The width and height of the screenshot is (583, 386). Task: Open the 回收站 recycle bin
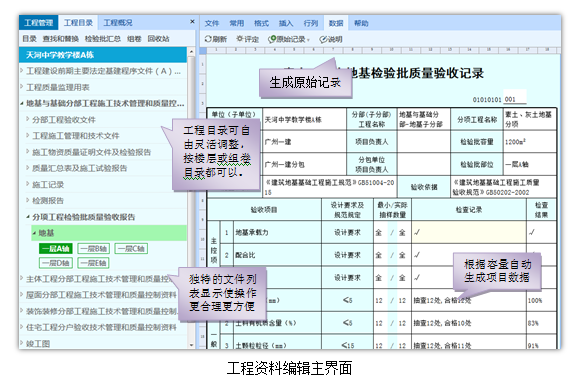click(x=158, y=39)
